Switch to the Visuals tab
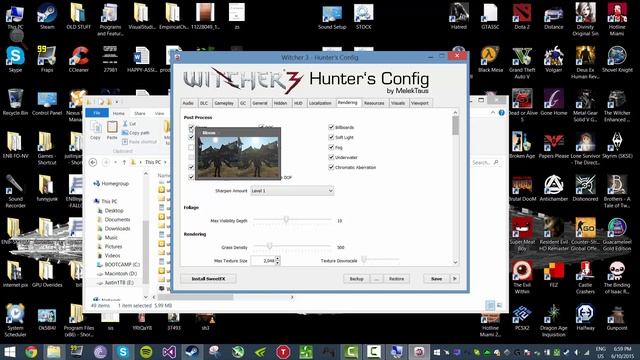Screen dimensions: 640x360 coord(398,103)
